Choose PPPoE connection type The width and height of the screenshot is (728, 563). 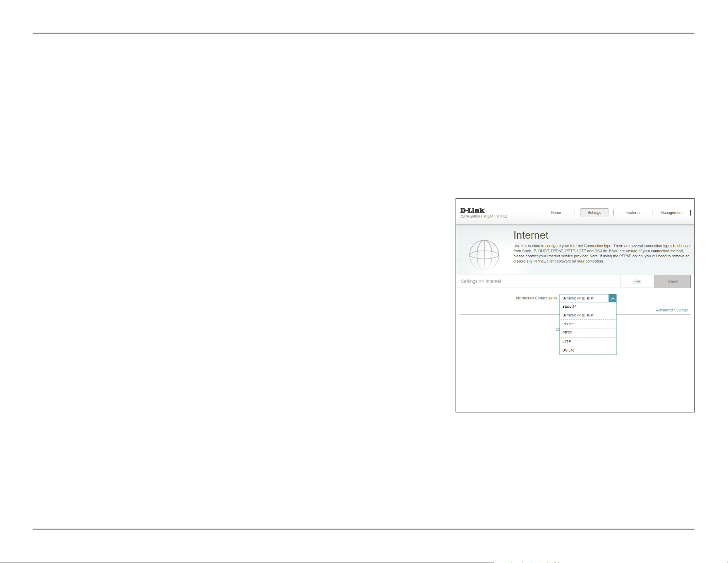pos(588,324)
